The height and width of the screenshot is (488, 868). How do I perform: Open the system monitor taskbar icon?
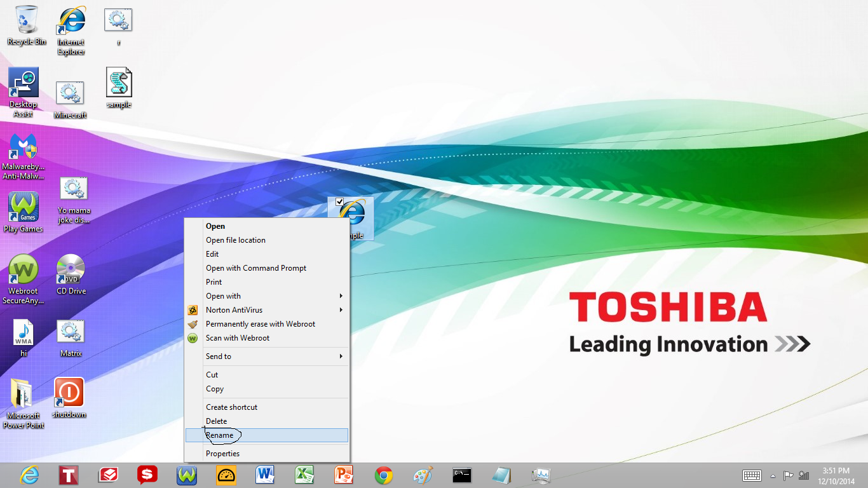541,475
